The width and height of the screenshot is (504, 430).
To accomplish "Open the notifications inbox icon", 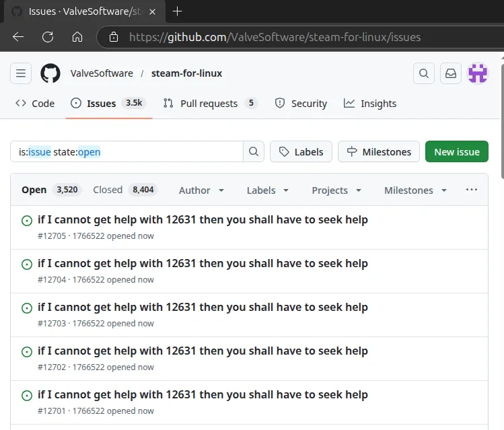I will pos(451,73).
